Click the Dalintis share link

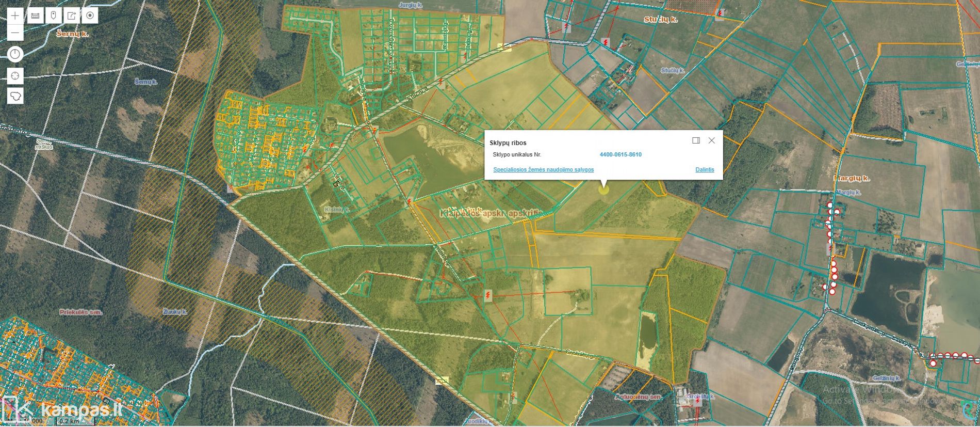pyautogui.click(x=705, y=169)
